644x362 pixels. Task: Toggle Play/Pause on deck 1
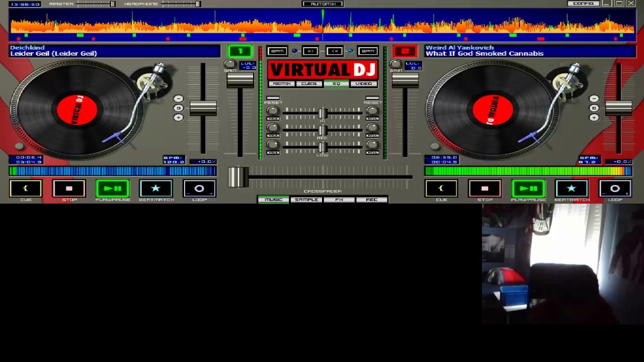pyautogui.click(x=113, y=189)
